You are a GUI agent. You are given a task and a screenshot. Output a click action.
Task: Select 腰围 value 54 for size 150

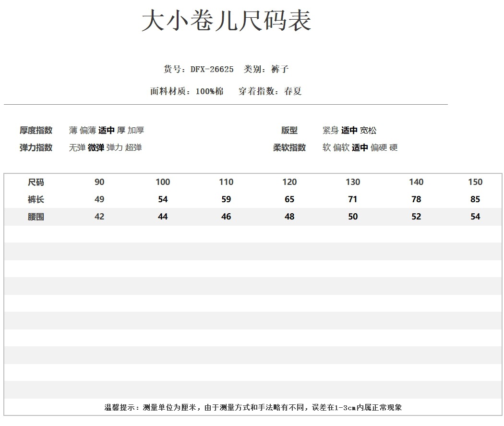475,217
